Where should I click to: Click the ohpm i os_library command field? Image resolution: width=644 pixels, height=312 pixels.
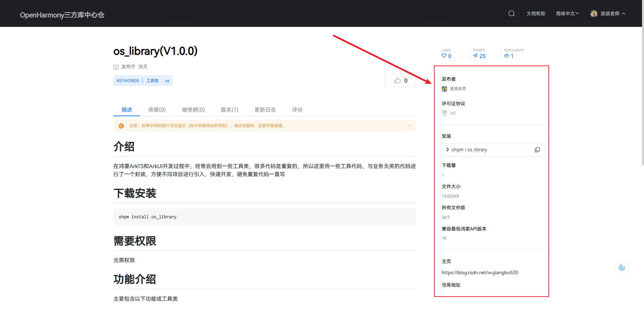[493, 150]
